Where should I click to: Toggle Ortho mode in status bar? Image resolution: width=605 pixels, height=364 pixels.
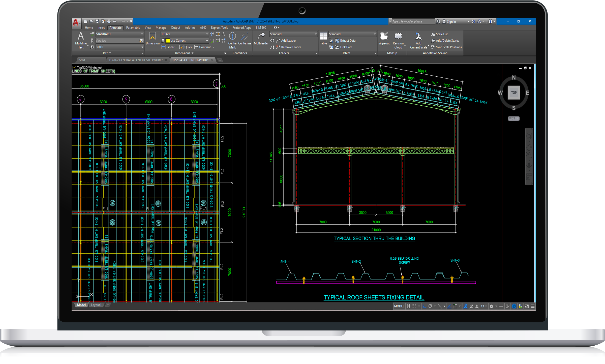pos(424,306)
